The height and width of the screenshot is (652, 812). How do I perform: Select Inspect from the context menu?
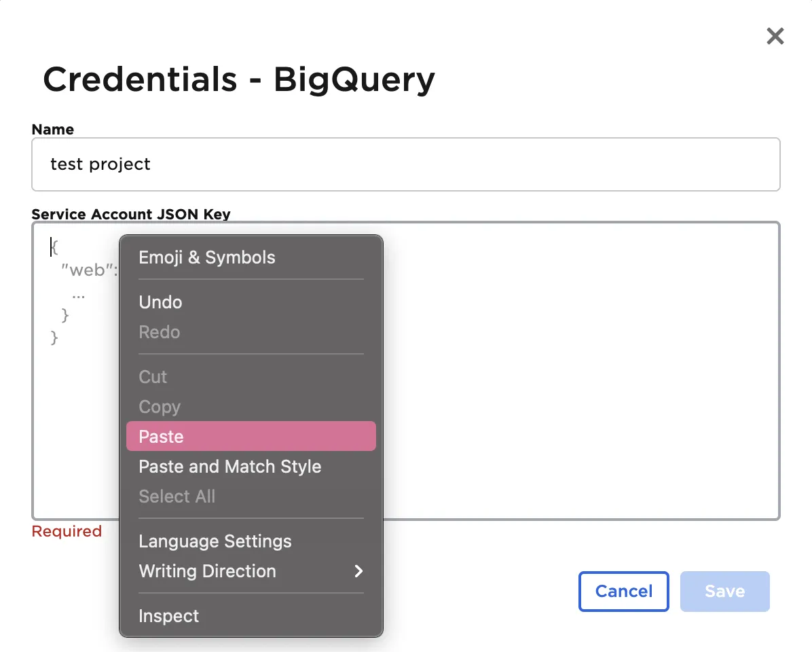(x=168, y=616)
